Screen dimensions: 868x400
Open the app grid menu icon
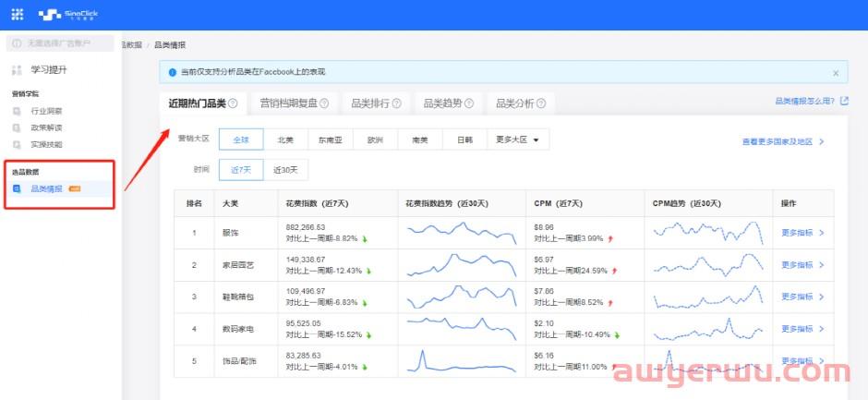click(17, 15)
